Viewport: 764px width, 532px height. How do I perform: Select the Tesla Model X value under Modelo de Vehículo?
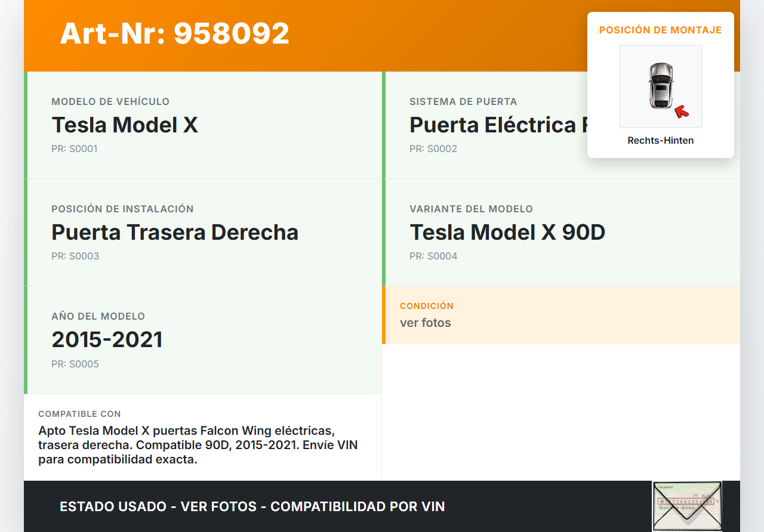(125, 125)
